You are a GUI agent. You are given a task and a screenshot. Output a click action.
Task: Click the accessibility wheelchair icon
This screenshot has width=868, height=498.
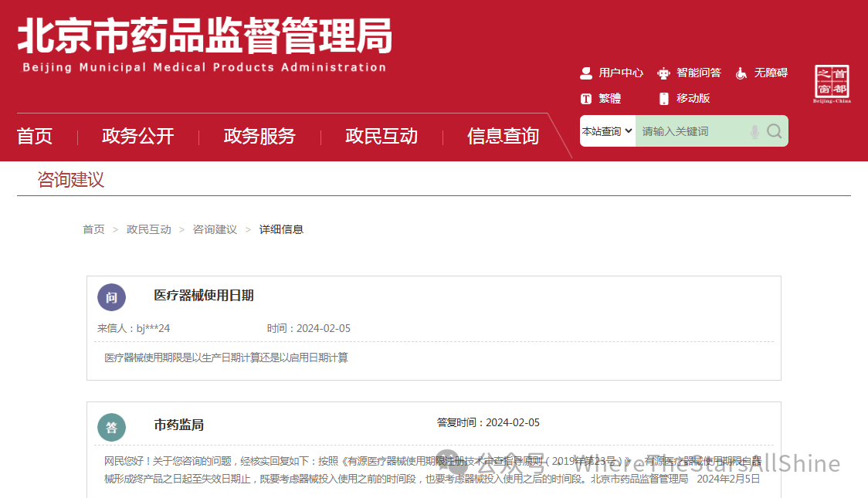click(741, 73)
